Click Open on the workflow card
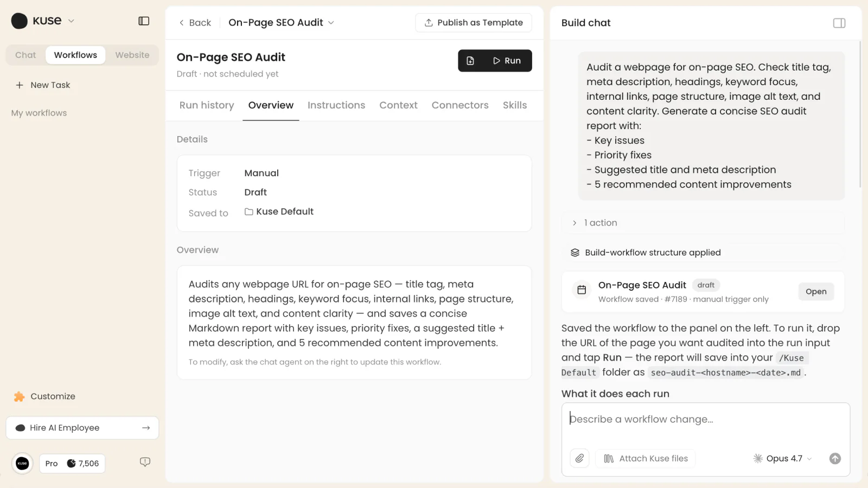This screenshot has height=488, width=868. point(816,292)
